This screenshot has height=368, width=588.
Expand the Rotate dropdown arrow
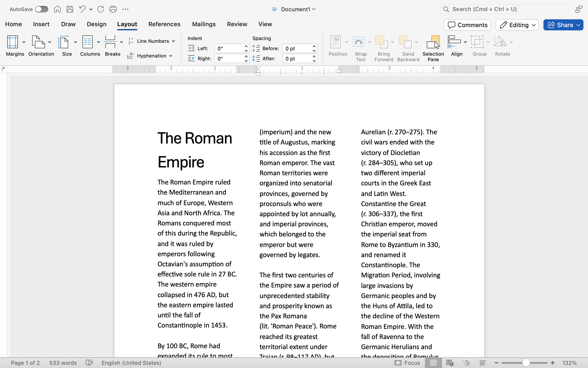511,42
